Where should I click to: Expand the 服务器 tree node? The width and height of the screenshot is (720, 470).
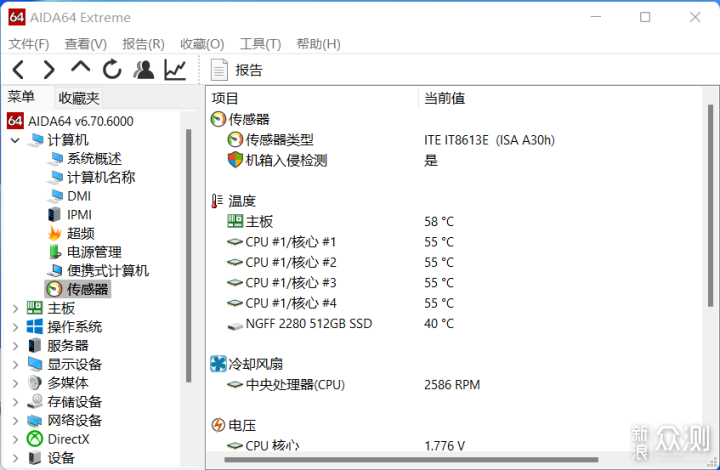tap(15, 346)
